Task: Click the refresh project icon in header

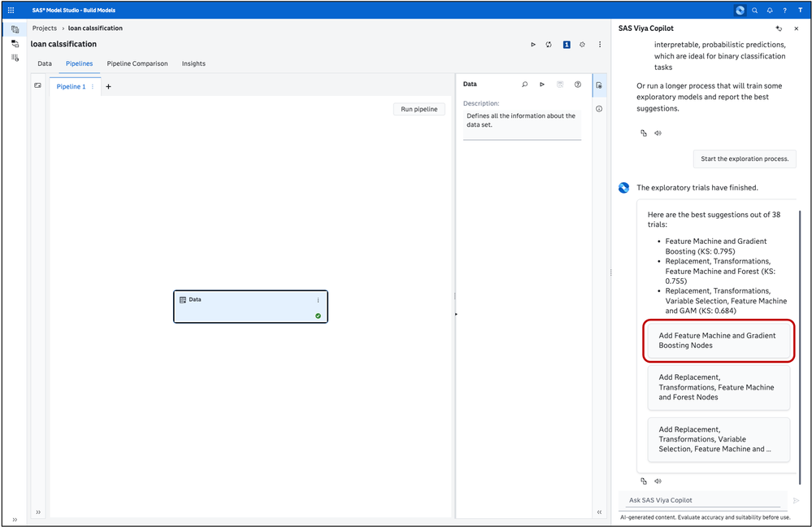Action: click(x=549, y=45)
